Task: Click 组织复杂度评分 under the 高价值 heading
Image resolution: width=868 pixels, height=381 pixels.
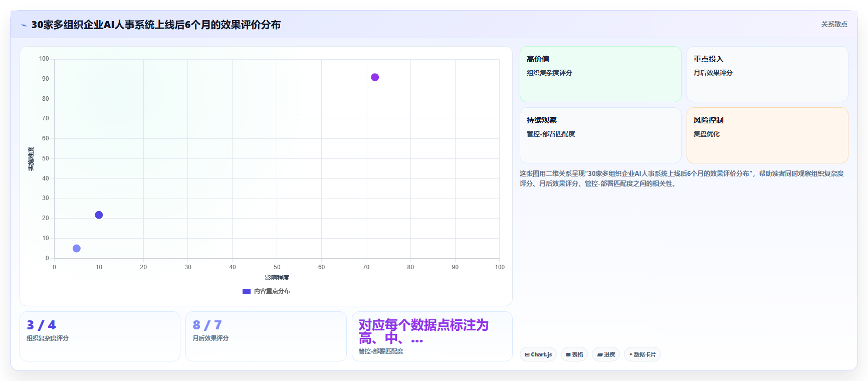Action: 549,73
